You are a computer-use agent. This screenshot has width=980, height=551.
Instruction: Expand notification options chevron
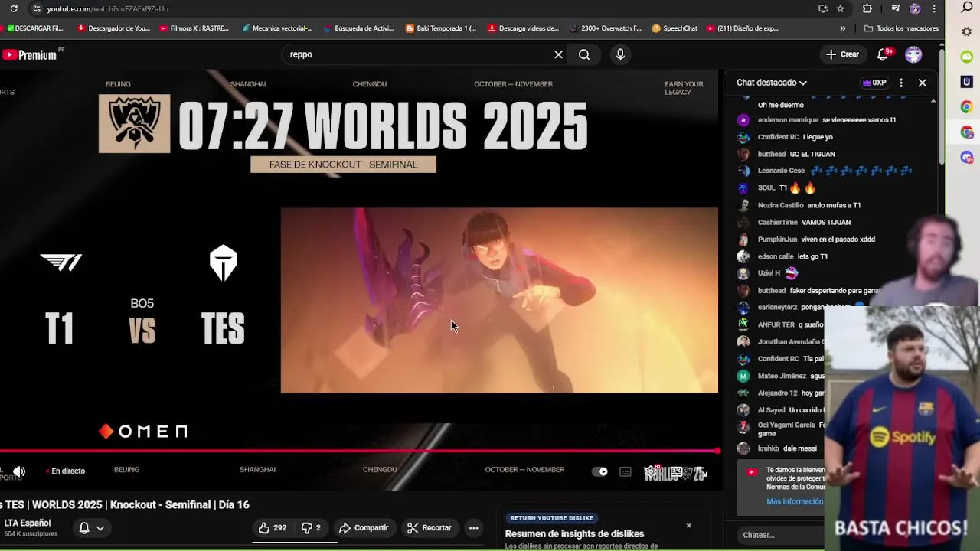point(100,527)
